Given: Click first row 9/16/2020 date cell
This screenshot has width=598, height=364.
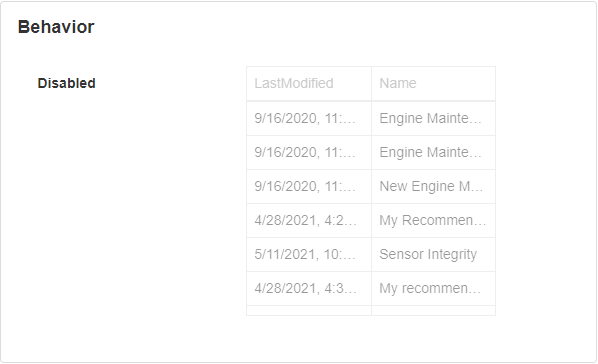Looking at the screenshot, I should pyautogui.click(x=309, y=118).
